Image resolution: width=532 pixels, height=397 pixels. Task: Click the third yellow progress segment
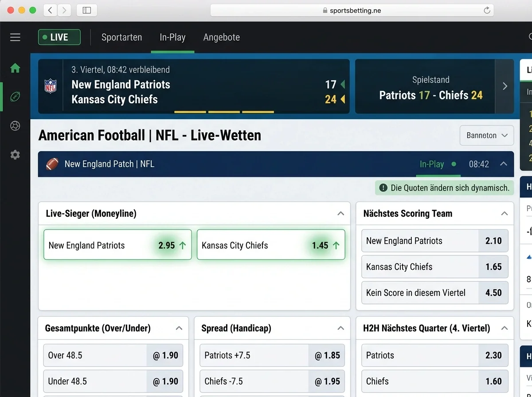point(258,112)
